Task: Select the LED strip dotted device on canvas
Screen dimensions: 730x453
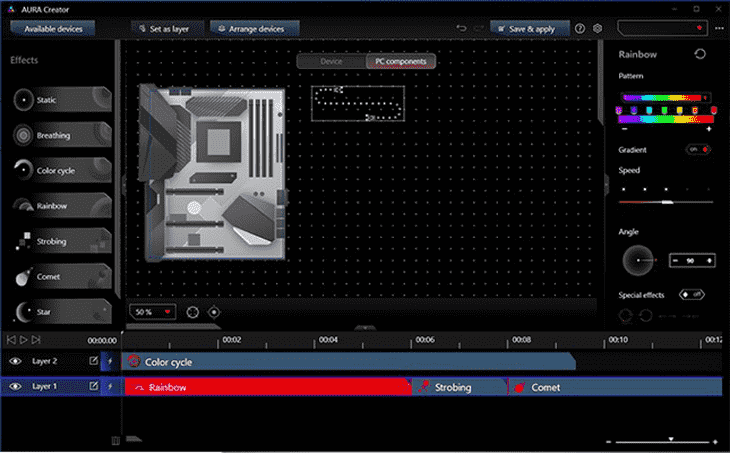Action: (x=358, y=103)
